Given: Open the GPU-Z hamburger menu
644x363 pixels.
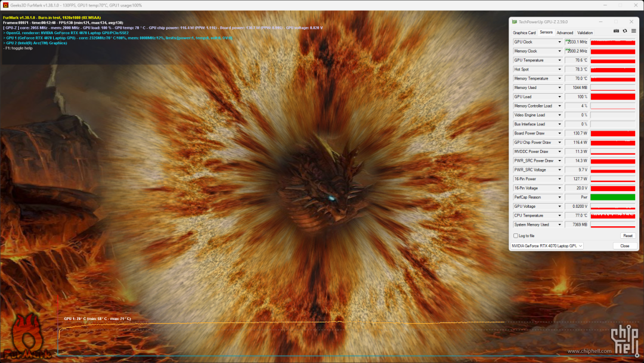Looking at the screenshot, I should tap(634, 31).
